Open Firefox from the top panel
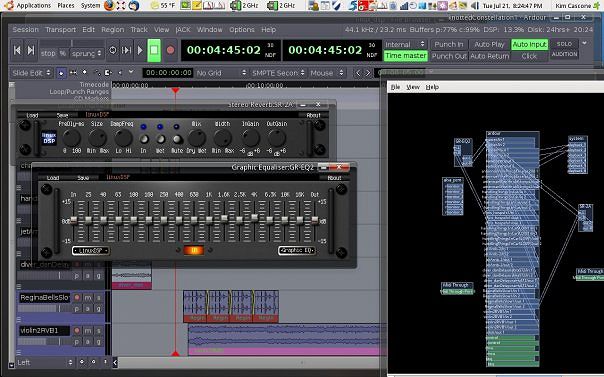The width and height of the screenshot is (604, 377). (x=109, y=5)
